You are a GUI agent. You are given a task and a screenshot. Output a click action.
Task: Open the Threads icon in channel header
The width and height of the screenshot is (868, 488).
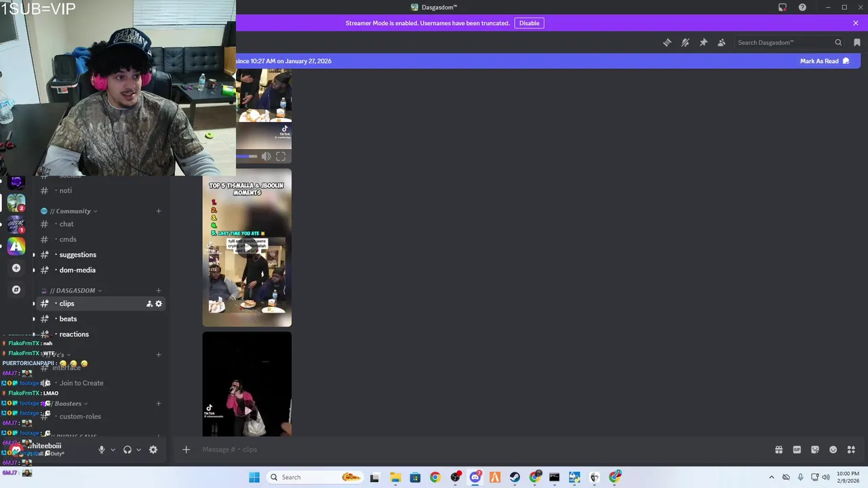pyautogui.click(x=667, y=43)
